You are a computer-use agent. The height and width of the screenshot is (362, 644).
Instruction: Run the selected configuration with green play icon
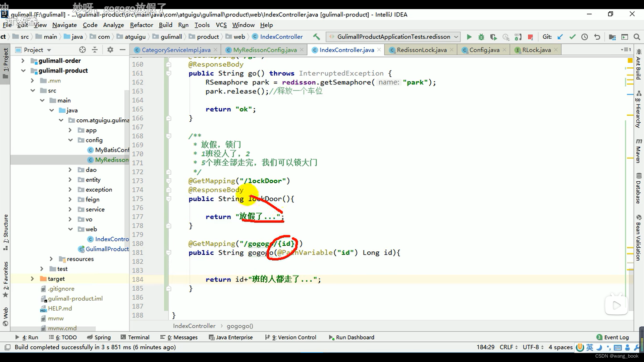[469, 37]
